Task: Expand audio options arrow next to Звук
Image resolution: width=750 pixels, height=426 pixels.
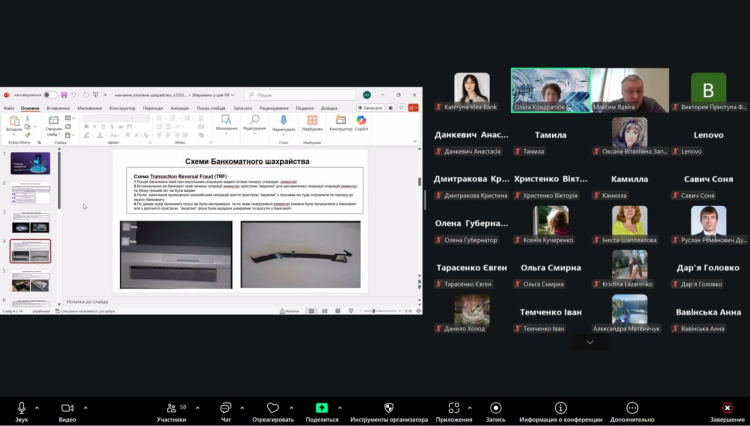Action: [x=37, y=408]
